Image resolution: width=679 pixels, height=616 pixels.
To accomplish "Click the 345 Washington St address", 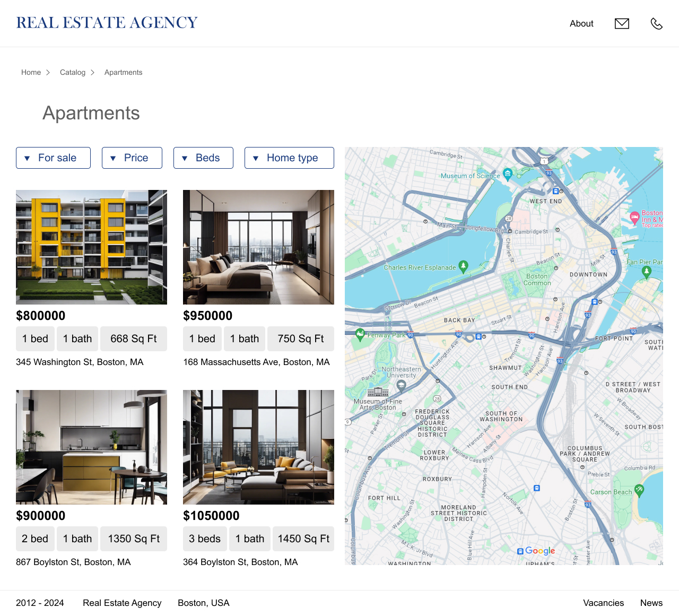I will (x=80, y=362).
